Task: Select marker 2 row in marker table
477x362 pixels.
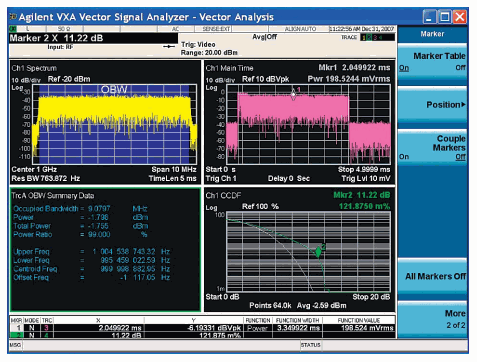Action: (x=203, y=335)
